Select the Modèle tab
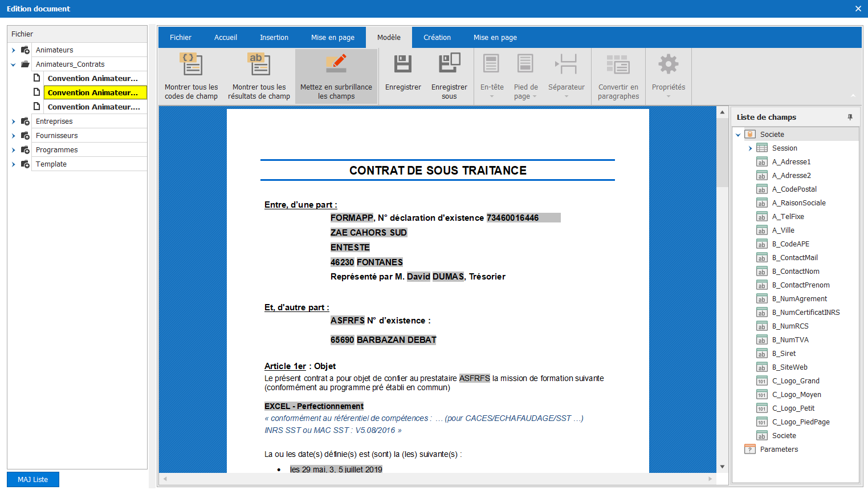 (x=389, y=38)
